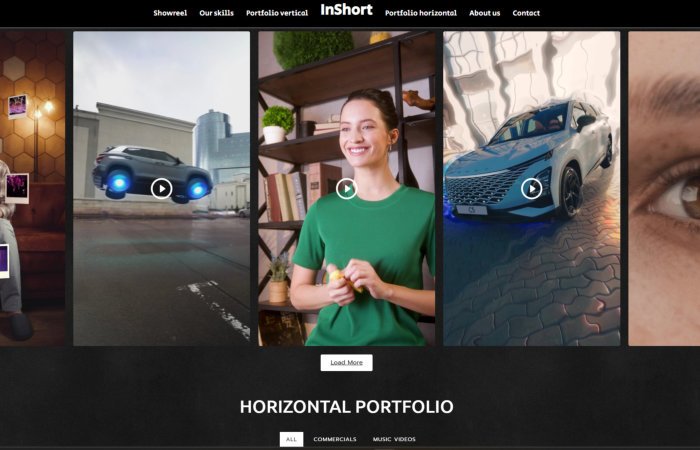Open the Showreel menu item
The width and height of the screenshot is (700, 450).
tap(170, 13)
